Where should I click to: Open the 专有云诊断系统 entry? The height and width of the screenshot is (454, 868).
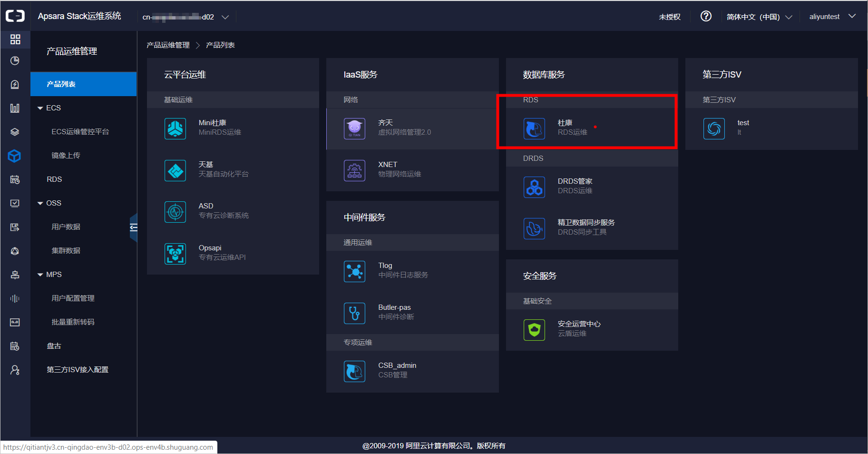pyautogui.click(x=224, y=216)
